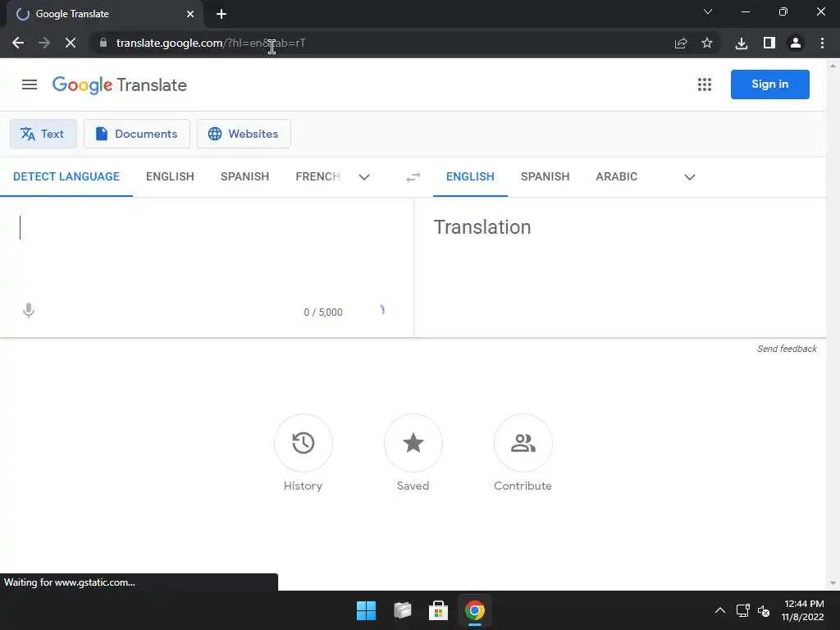Screen dimensions: 840x630
Task: Click the Chrome taskbar icon
Action: [x=475, y=610]
